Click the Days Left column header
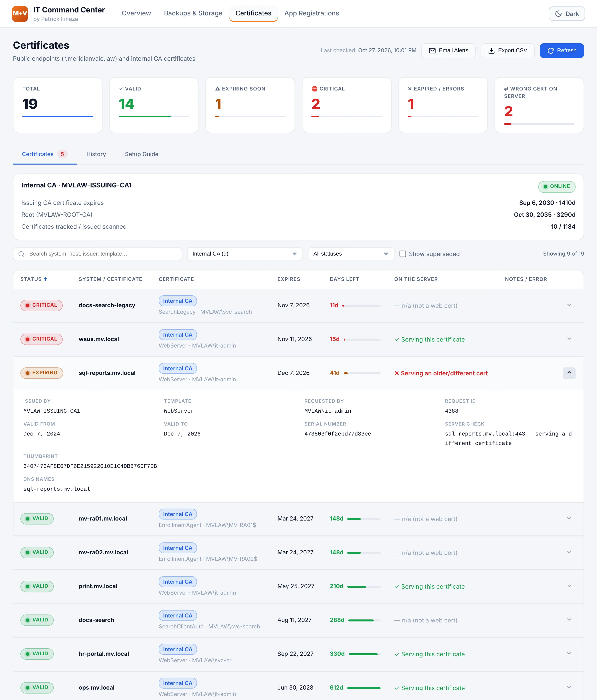Viewport: 597px width, 700px height. tap(344, 279)
